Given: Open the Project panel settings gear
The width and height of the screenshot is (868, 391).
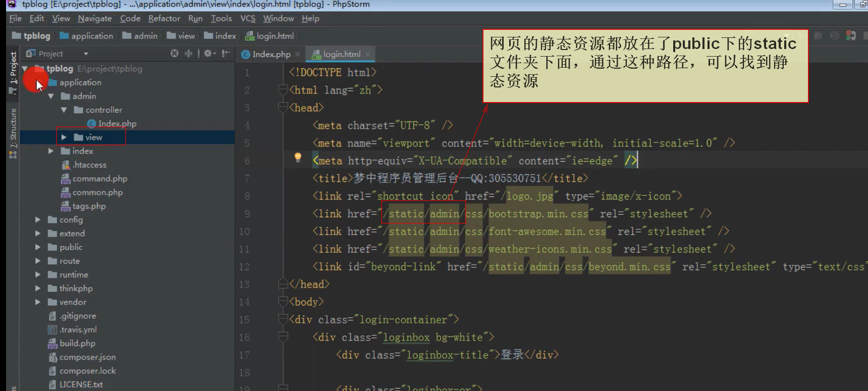Looking at the screenshot, I should tap(209, 53).
